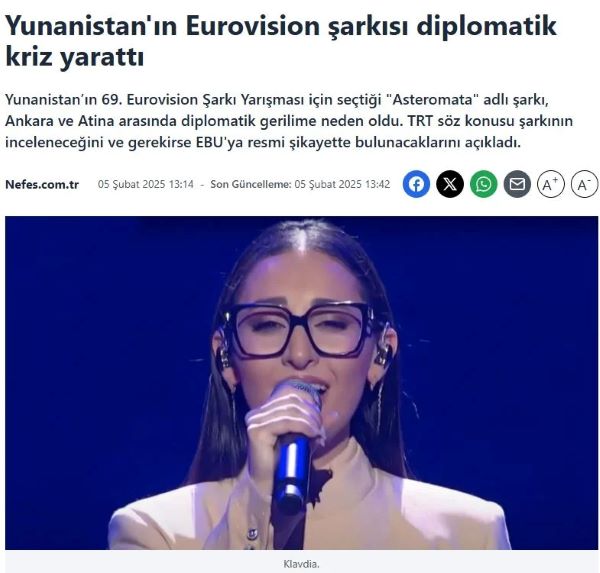The width and height of the screenshot is (600, 573).
Task: Open the Nefes.com.tr source link
Action: [42, 184]
